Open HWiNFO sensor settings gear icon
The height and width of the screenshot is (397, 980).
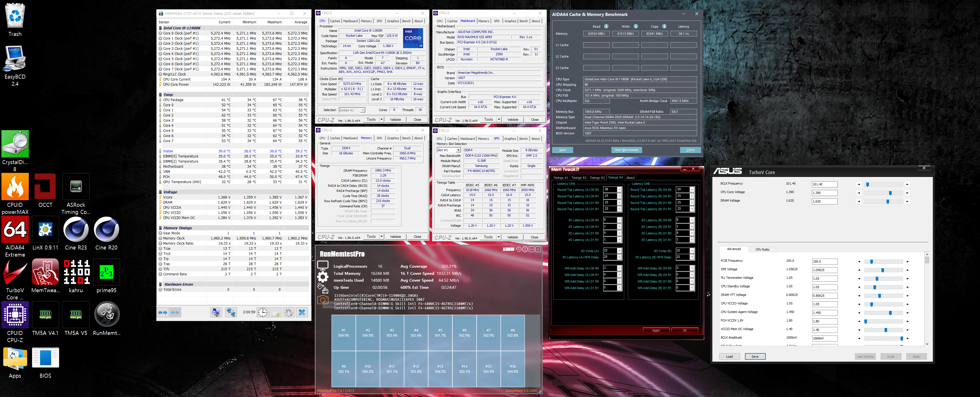coord(289,312)
